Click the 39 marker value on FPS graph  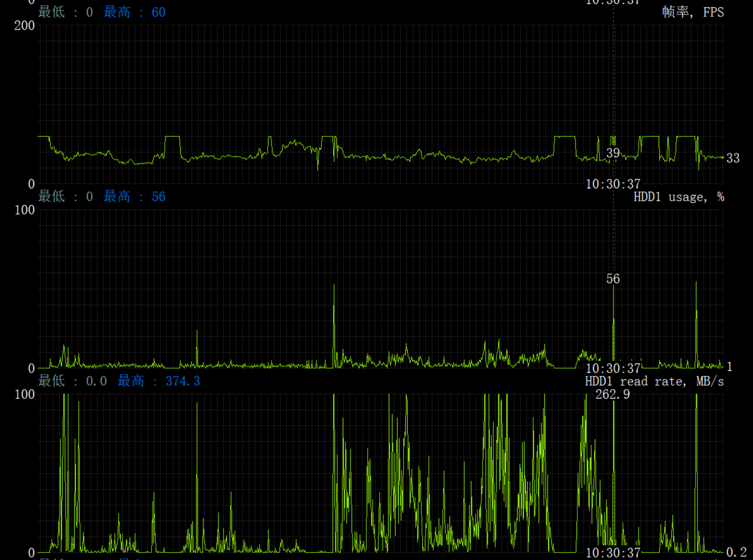pyautogui.click(x=613, y=153)
